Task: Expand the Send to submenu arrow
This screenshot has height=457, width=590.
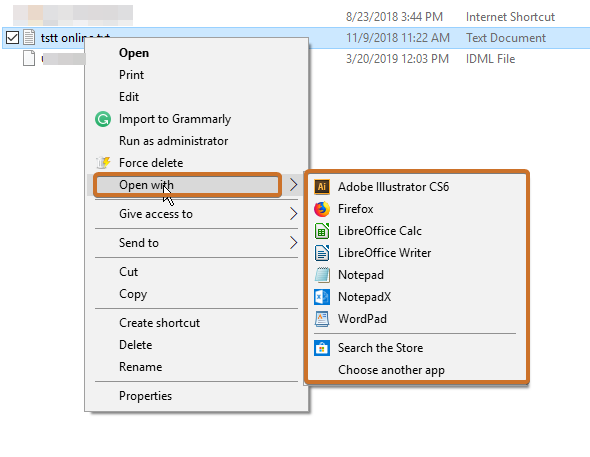Action: [293, 243]
